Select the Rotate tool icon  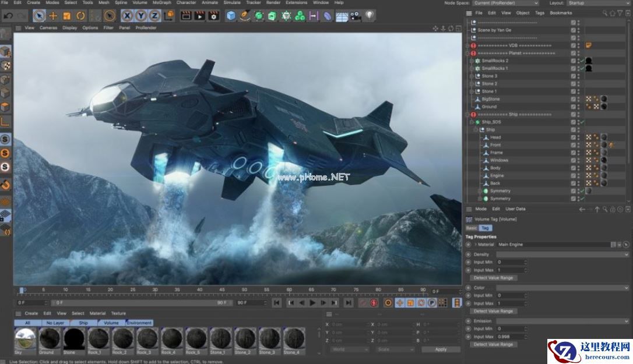point(80,16)
